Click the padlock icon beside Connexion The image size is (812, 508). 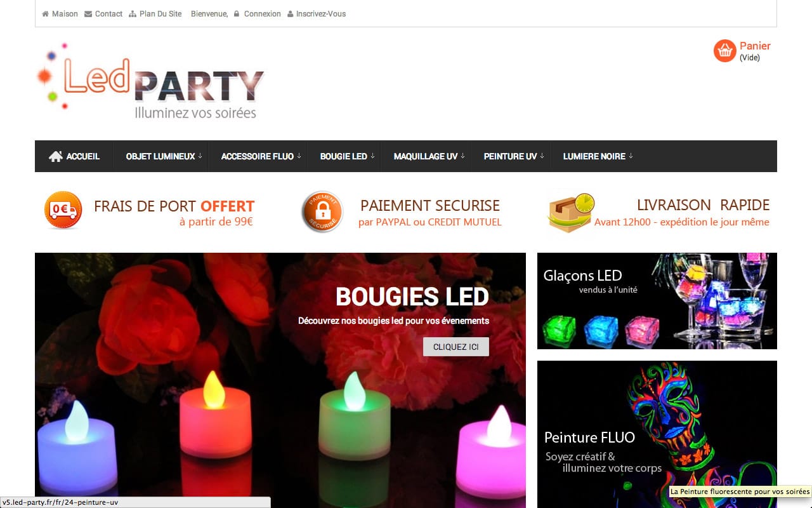(x=237, y=14)
